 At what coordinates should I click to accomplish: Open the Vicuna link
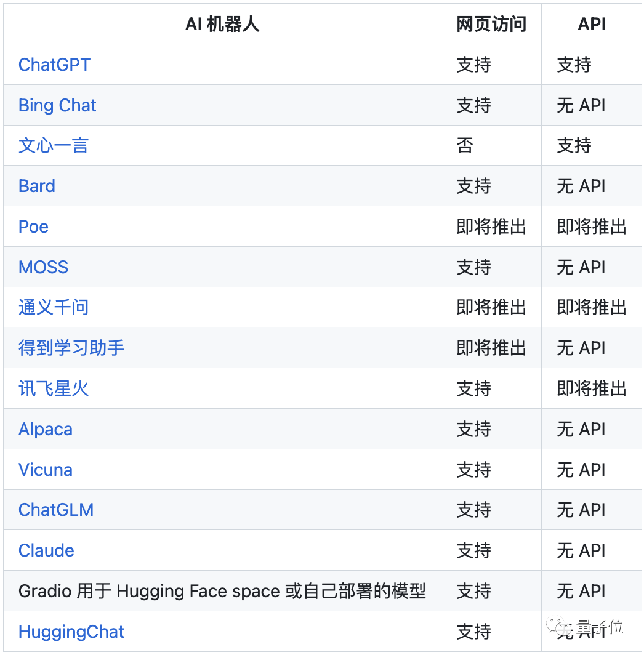tap(45, 469)
